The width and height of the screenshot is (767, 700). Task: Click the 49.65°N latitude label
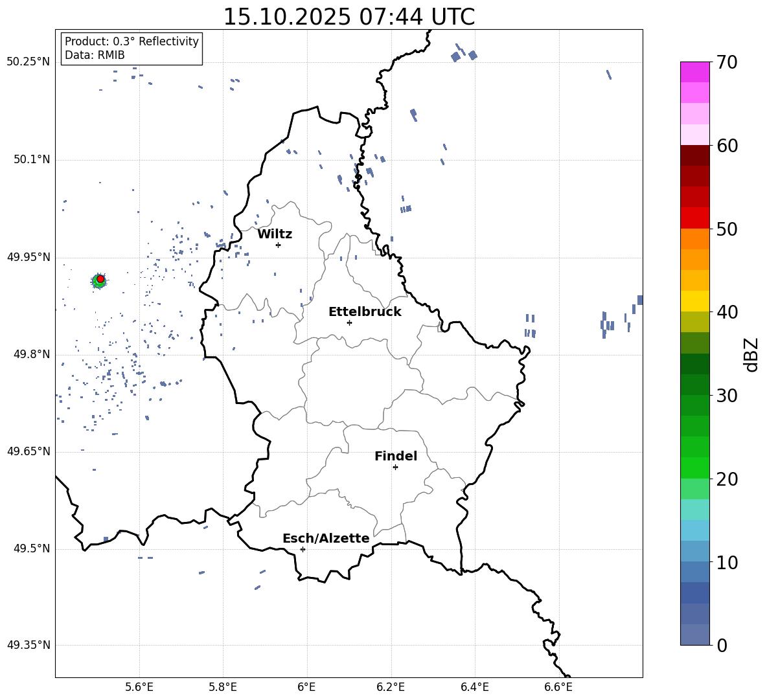point(29,451)
